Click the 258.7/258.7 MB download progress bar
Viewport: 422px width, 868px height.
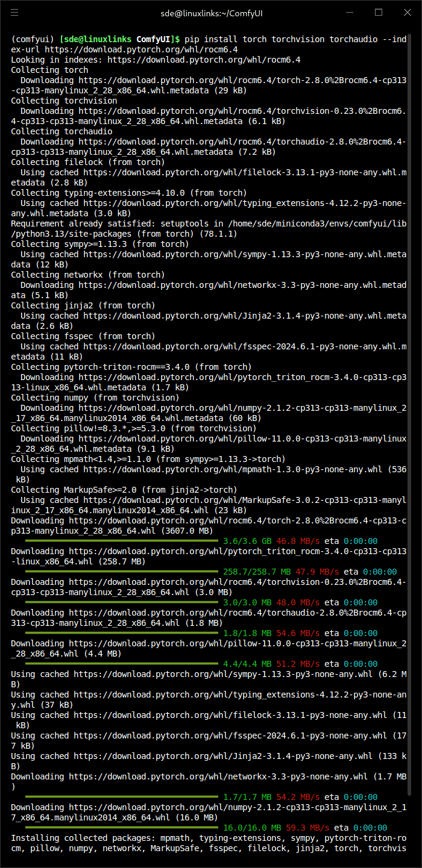point(121,572)
